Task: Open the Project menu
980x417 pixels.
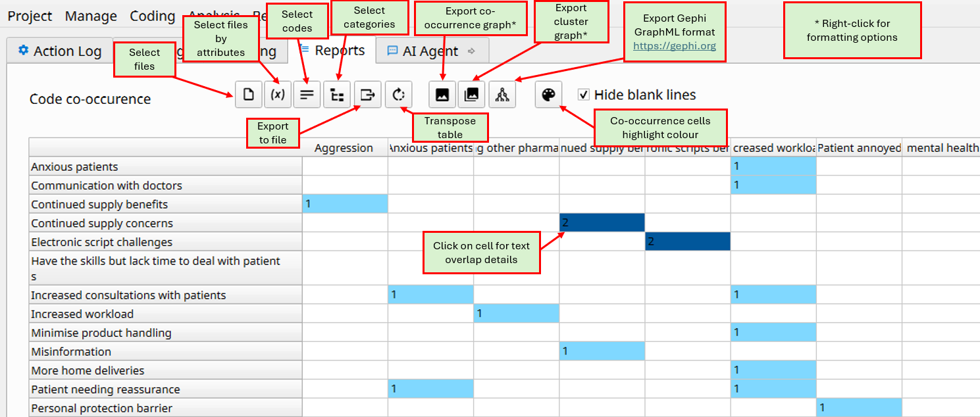Action: coord(30,16)
